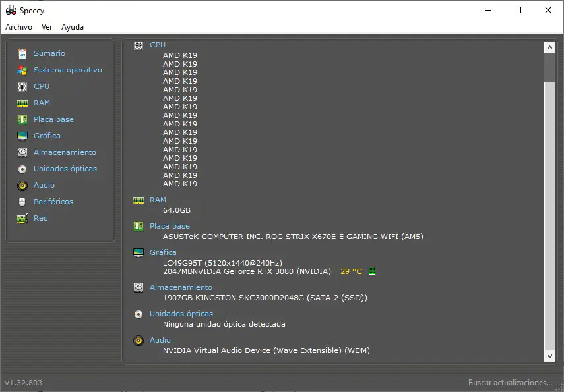
Task: Click the Placa base motherboard icon in sidebar
Action: click(x=22, y=119)
